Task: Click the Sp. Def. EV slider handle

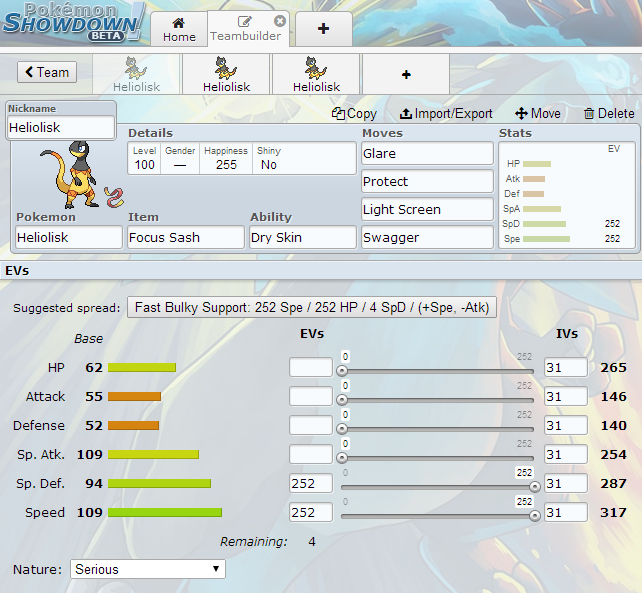Action: (x=534, y=487)
